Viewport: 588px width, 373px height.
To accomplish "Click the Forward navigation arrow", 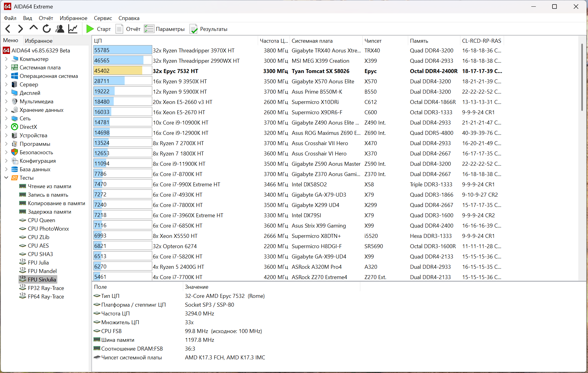I will click(x=20, y=29).
